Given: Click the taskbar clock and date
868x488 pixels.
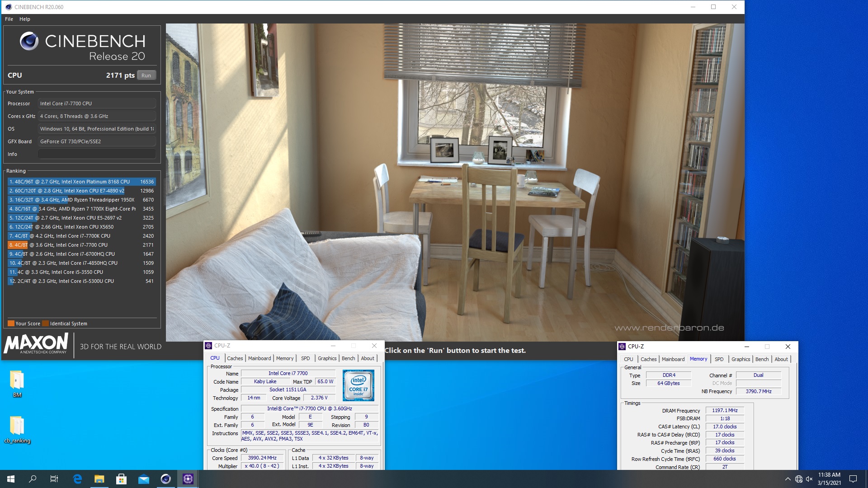Looking at the screenshot, I should click(829, 479).
